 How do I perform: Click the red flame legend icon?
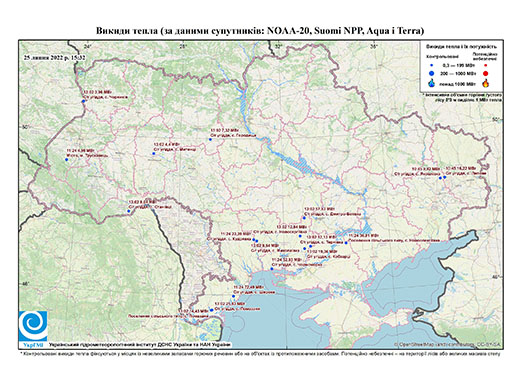tap(486, 83)
